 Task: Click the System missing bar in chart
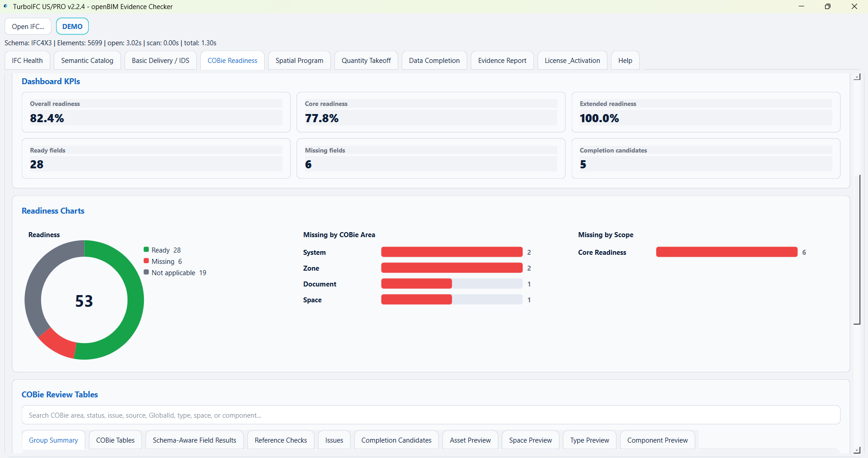point(452,252)
